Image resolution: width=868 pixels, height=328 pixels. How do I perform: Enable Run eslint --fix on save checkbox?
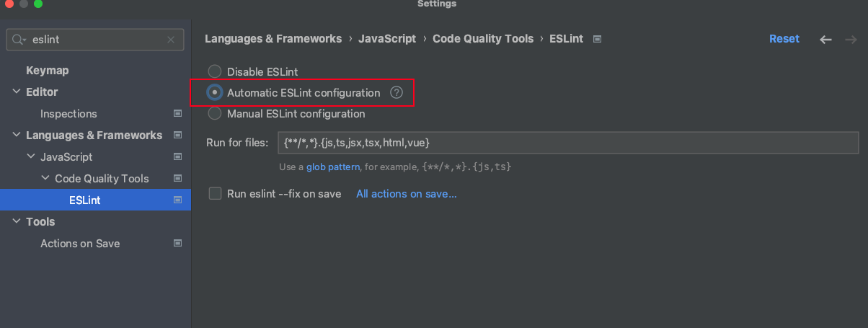pyautogui.click(x=215, y=193)
